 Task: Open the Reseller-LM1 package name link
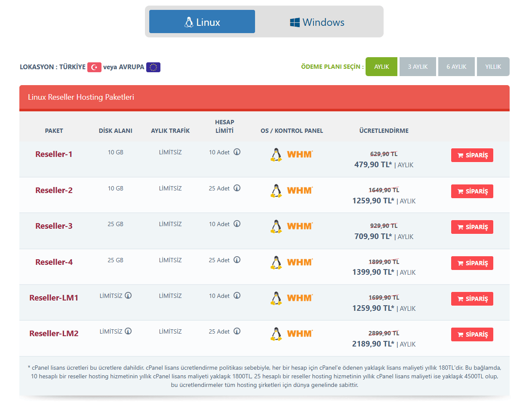(54, 298)
